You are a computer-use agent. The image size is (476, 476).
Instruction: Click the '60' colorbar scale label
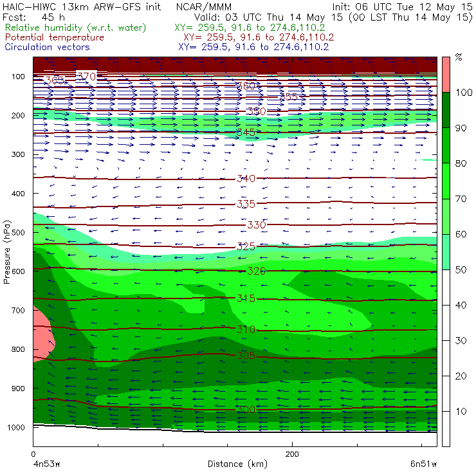click(x=461, y=234)
